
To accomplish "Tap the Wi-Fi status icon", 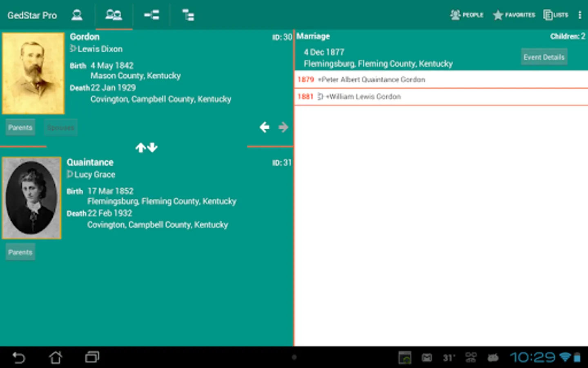I will tap(565, 358).
